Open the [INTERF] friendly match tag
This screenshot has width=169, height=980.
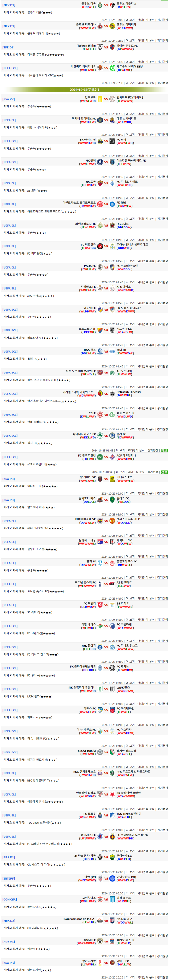click(x=9, y=878)
